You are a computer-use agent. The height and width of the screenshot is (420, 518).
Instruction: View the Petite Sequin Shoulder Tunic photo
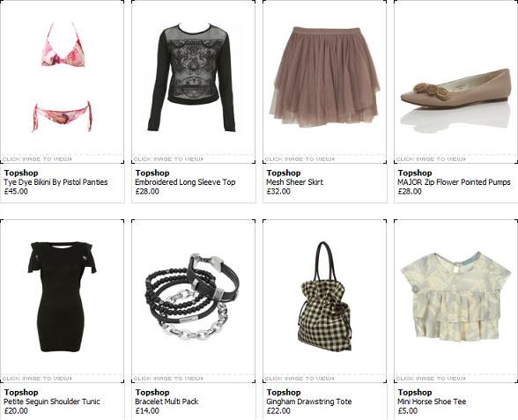click(62, 297)
